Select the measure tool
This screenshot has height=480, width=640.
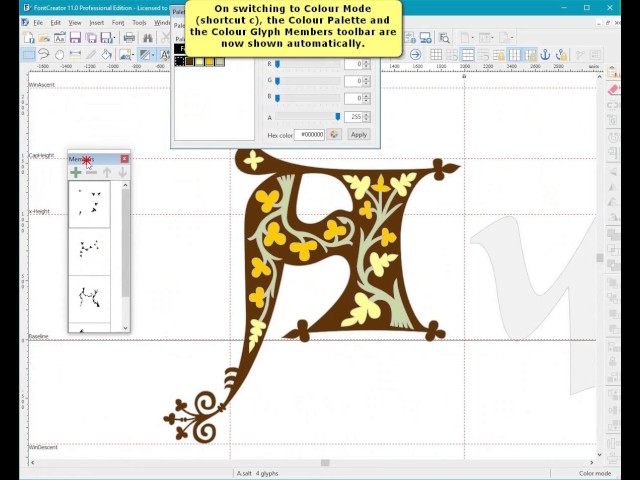[75, 54]
